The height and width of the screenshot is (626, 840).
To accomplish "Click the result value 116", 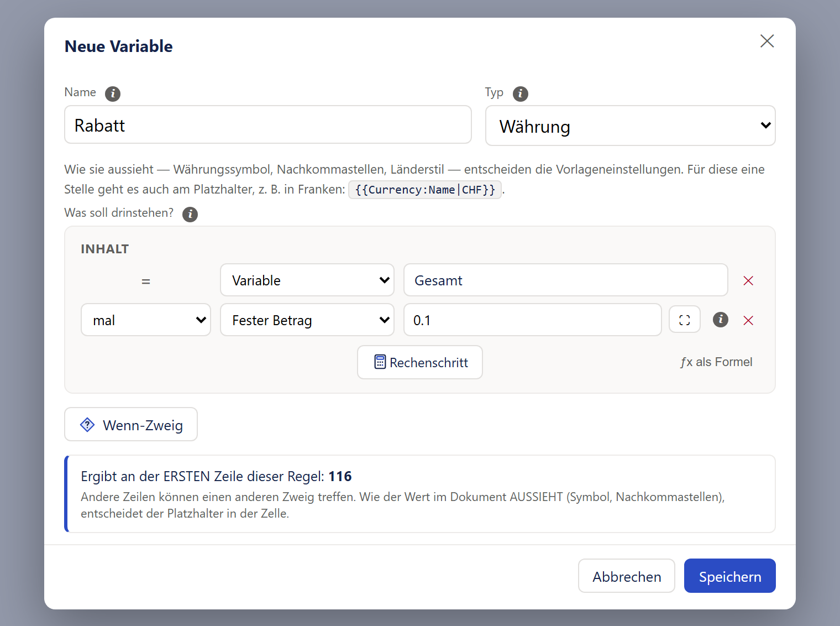I will point(340,476).
